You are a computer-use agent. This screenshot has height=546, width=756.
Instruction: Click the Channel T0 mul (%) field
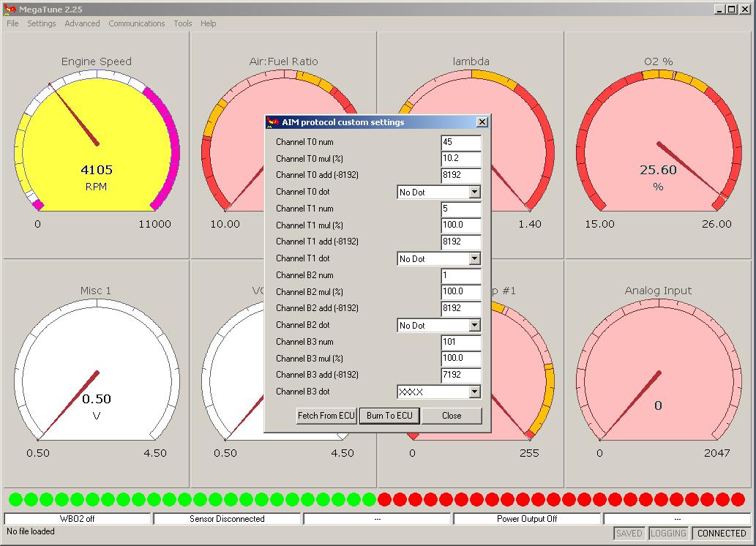pos(461,159)
